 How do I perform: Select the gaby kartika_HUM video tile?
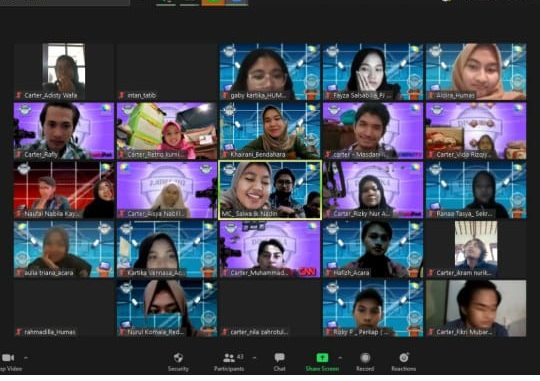coord(270,72)
